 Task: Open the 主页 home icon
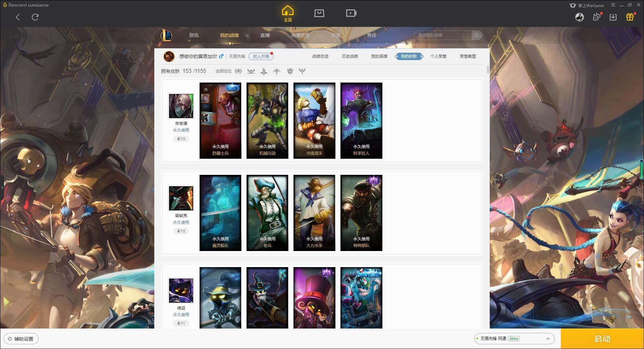(288, 14)
